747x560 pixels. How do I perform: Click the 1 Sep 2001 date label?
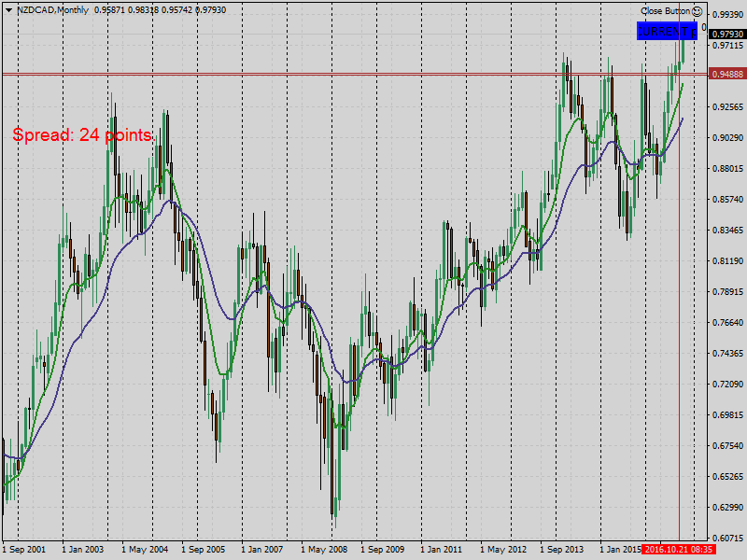tap(24, 550)
